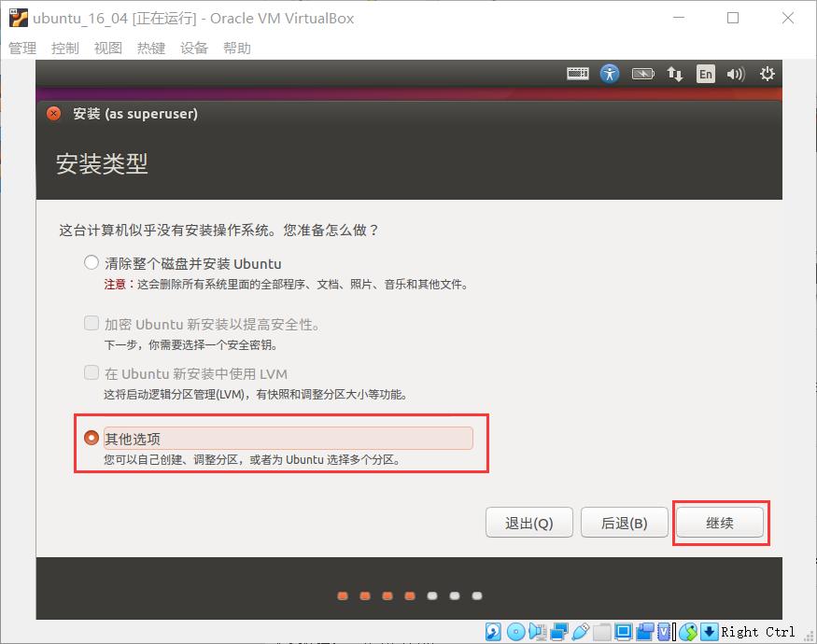Click the window resize grip at bottom-right corner
Image resolution: width=817 pixels, height=644 pixels.
tap(810, 636)
